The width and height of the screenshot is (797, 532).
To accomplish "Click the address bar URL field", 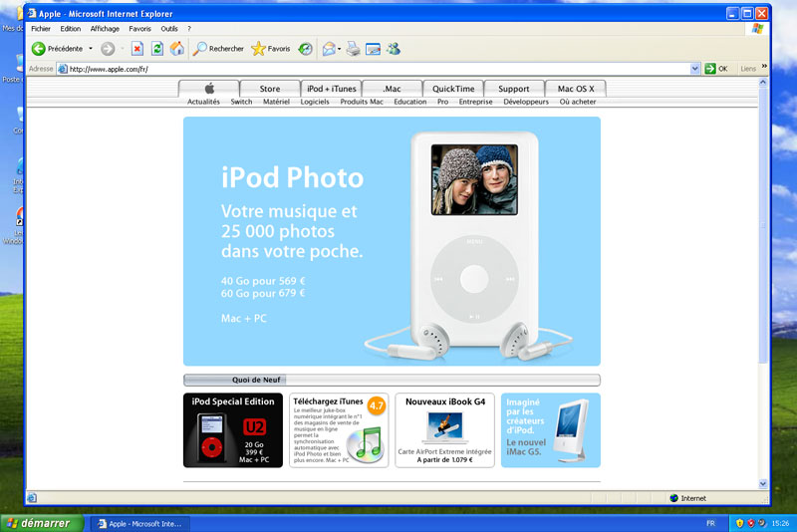I will coord(379,69).
